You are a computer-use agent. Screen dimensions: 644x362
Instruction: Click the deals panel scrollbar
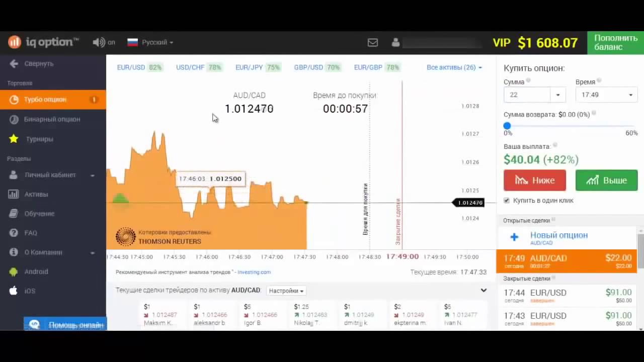click(x=641, y=251)
